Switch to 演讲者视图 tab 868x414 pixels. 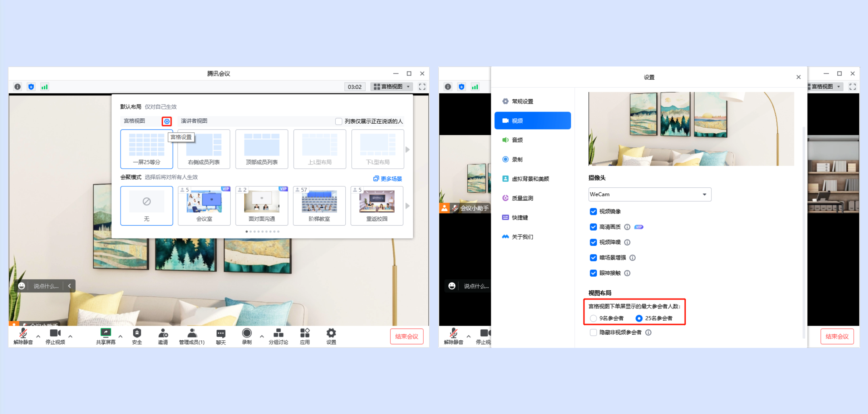pos(194,121)
